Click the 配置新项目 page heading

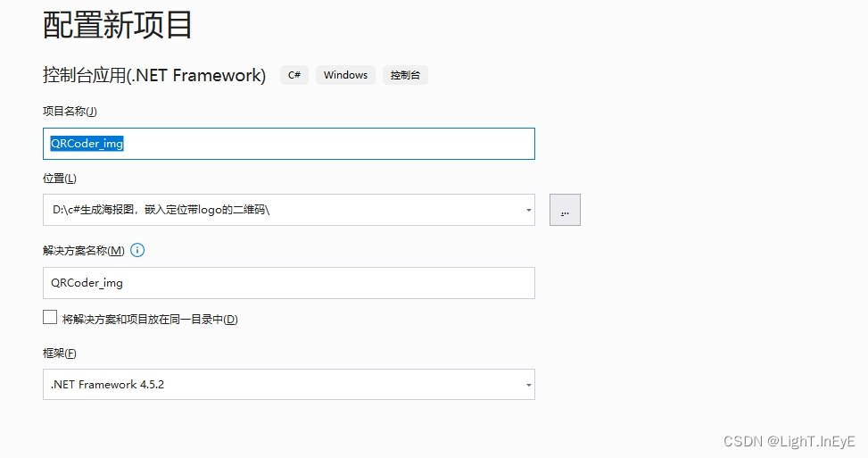(118, 25)
